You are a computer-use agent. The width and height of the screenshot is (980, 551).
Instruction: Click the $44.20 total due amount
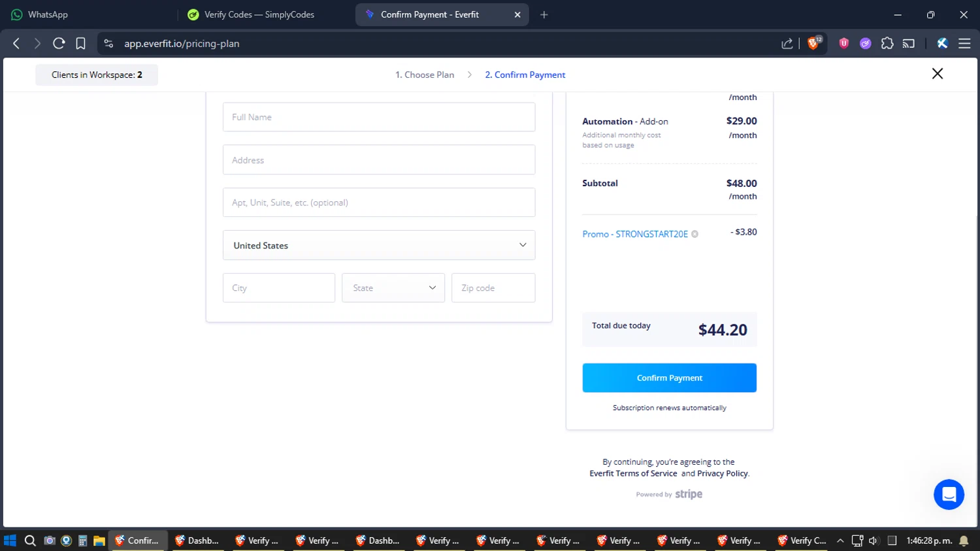723,329
